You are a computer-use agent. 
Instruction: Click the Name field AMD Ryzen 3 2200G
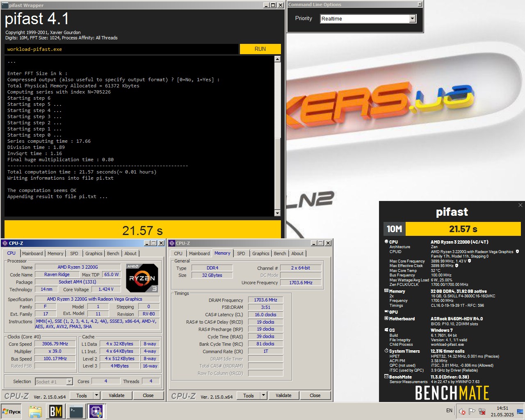pyautogui.click(x=78, y=267)
